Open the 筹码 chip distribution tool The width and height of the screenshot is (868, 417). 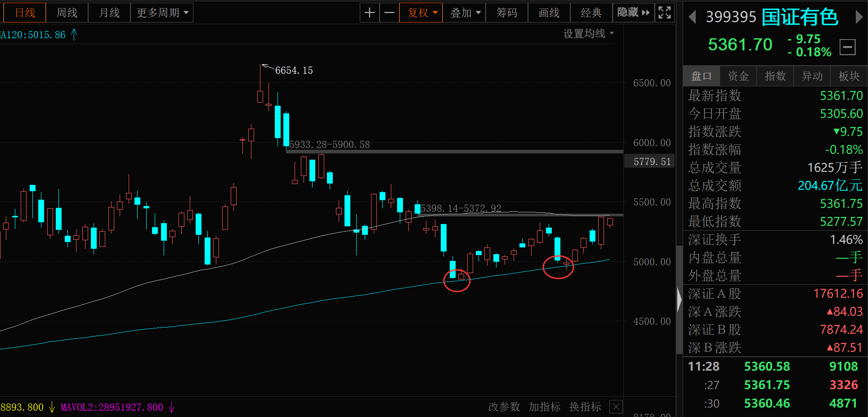tap(506, 12)
